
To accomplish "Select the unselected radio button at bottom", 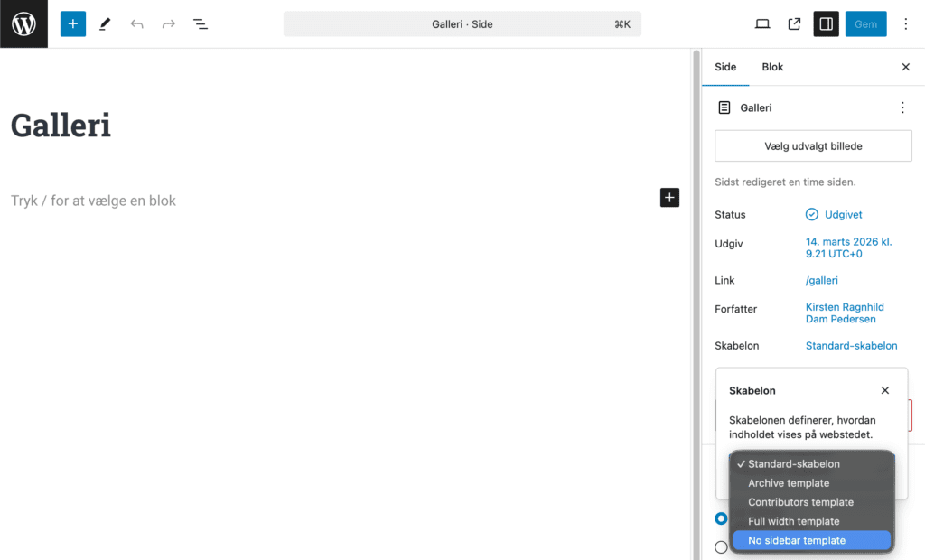I will (x=721, y=546).
